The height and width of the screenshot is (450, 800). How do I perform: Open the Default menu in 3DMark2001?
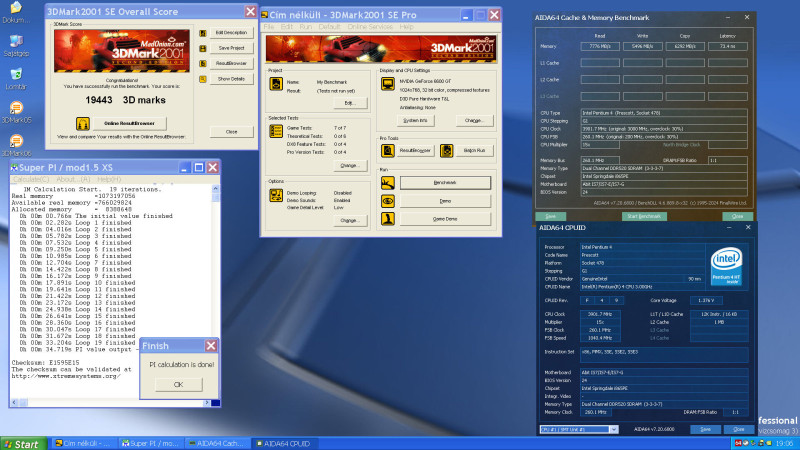click(x=329, y=27)
